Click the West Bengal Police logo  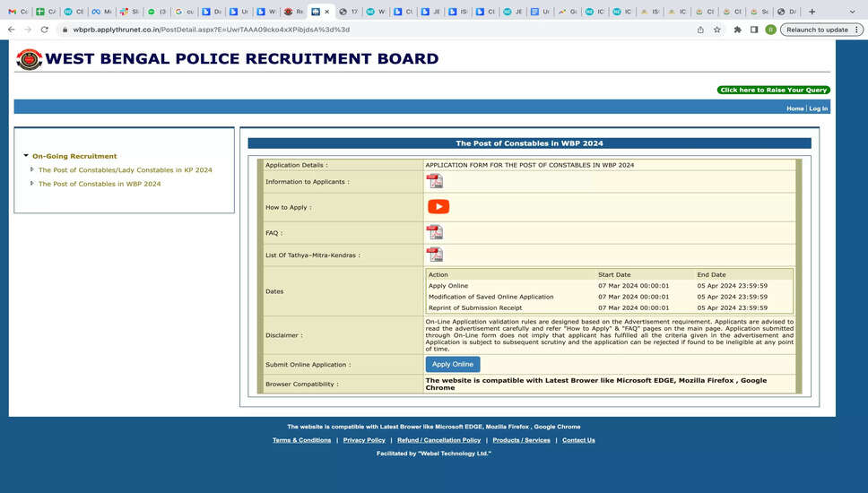click(x=29, y=59)
